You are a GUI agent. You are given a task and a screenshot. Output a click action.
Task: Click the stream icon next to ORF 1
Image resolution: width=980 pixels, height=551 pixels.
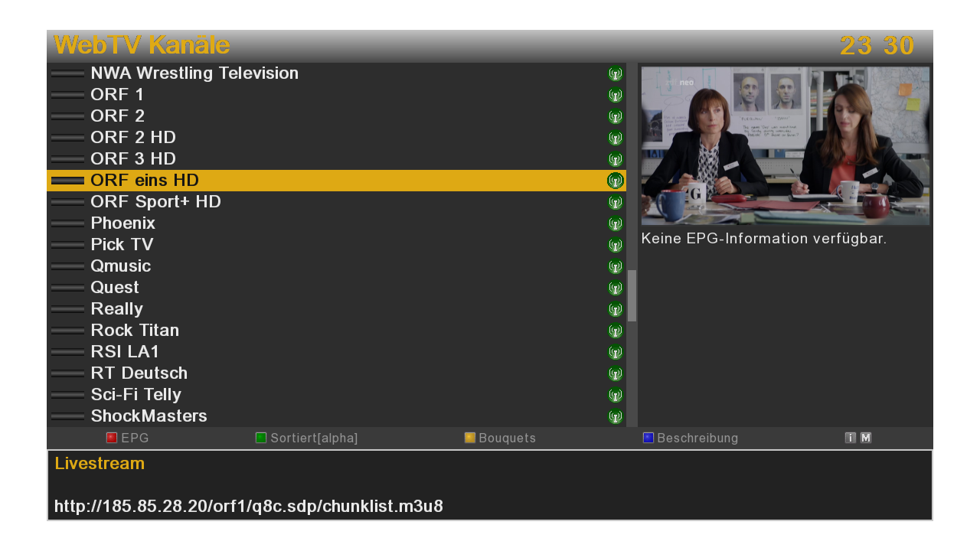pos(615,96)
